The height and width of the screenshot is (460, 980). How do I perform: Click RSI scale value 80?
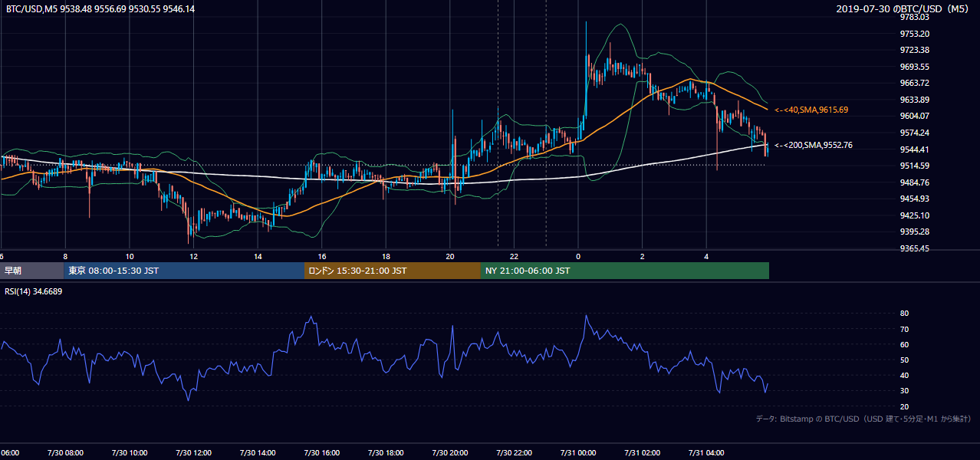click(x=904, y=314)
